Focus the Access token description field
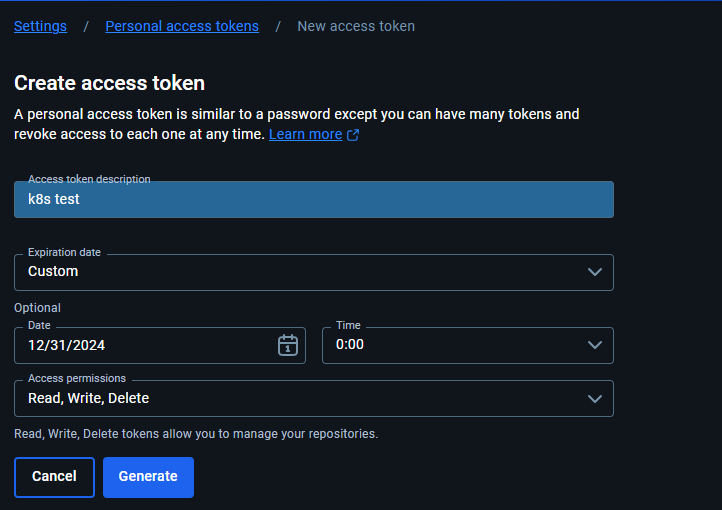The image size is (722, 510). tap(314, 199)
